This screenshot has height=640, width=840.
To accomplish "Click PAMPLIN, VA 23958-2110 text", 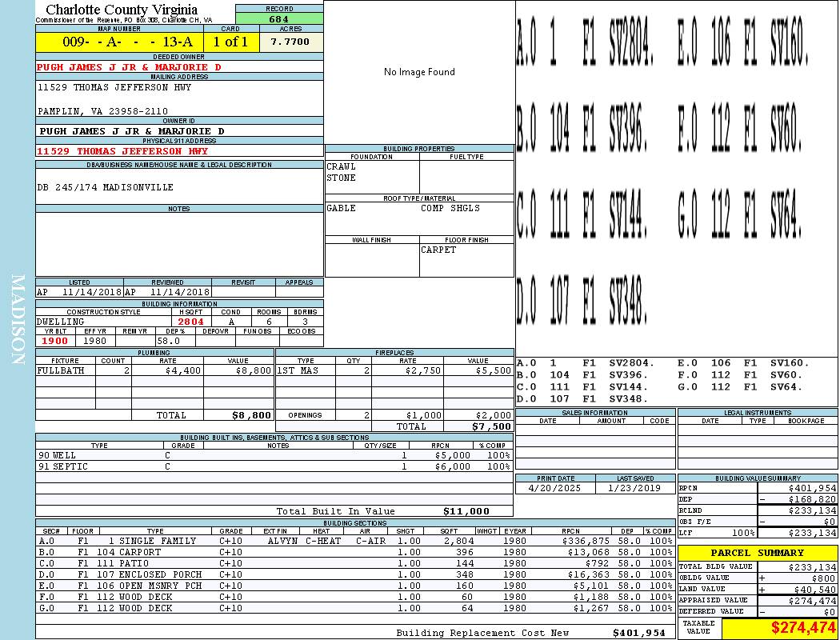I will (103, 111).
